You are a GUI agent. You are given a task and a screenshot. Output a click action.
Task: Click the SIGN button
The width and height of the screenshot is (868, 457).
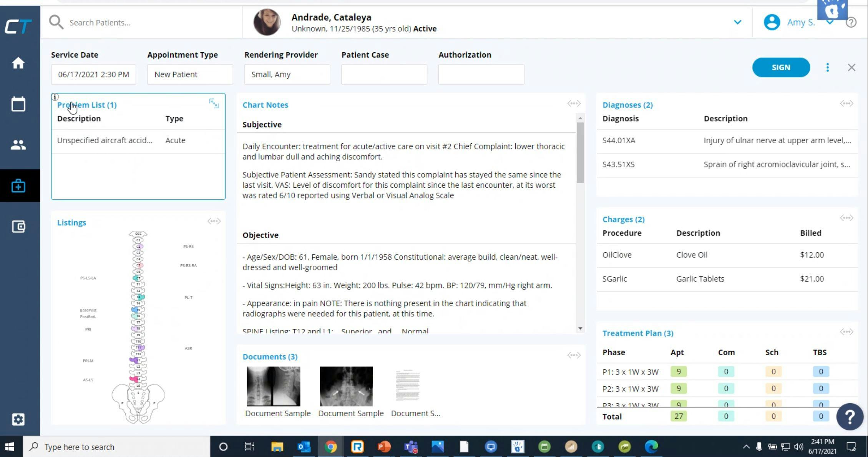click(781, 68)
